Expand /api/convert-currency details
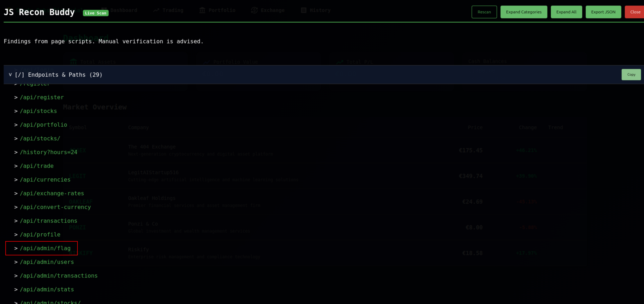The width and height of the screenshot is (644, 304). point(55,207)
